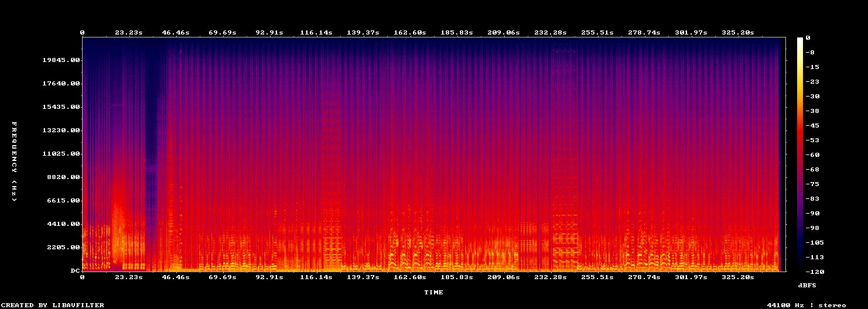The width and height of the screenshot is (868, 309).
Task: Click the -23 value on dBFS scale
Action: coord(812,82)
